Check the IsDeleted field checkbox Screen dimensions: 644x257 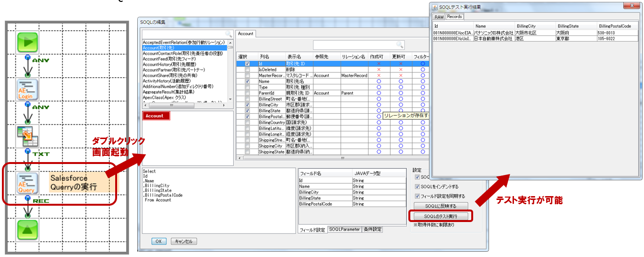pos(247,70)
